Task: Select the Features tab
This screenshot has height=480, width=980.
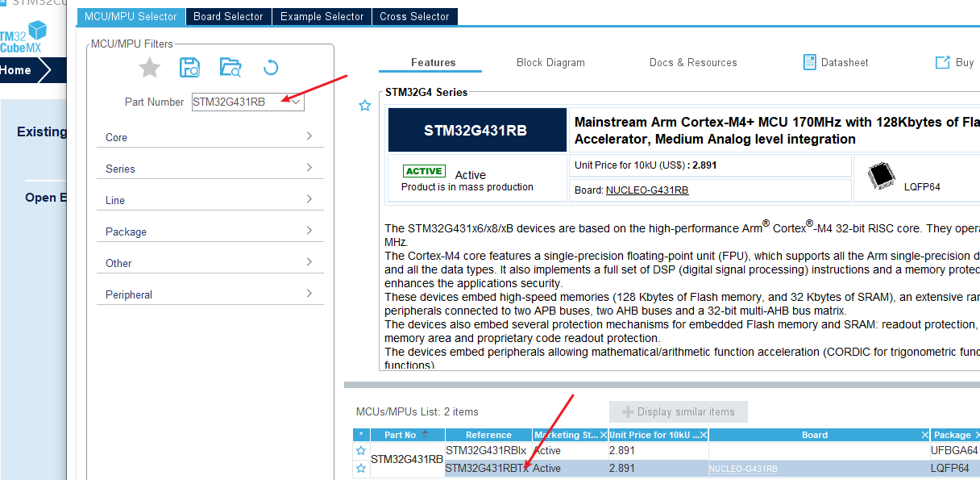Action: 433,62
